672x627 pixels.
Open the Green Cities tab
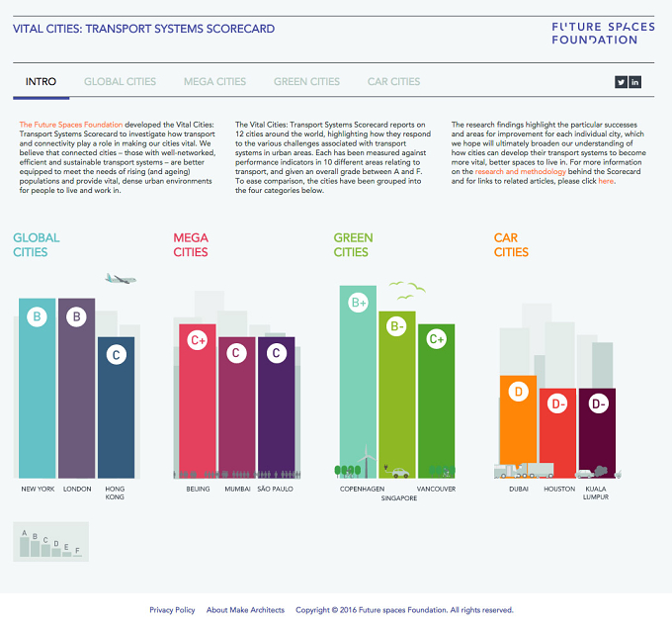(307, 81)
